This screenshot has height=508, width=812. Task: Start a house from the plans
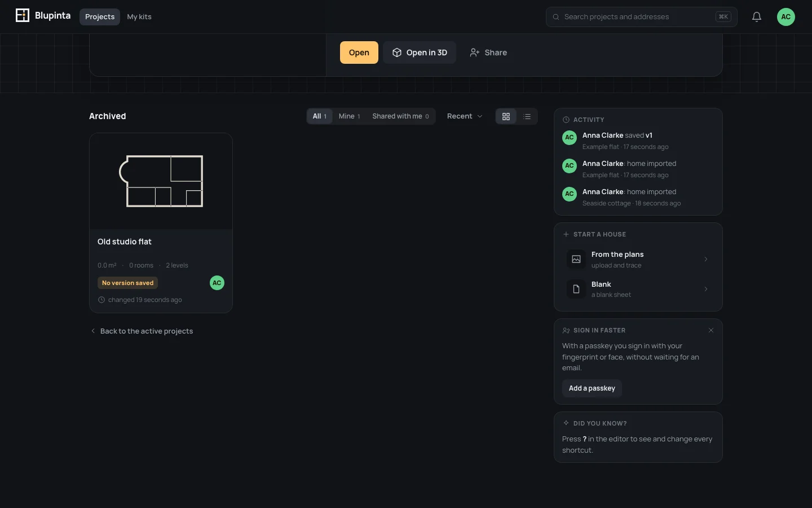pos(638,259)
